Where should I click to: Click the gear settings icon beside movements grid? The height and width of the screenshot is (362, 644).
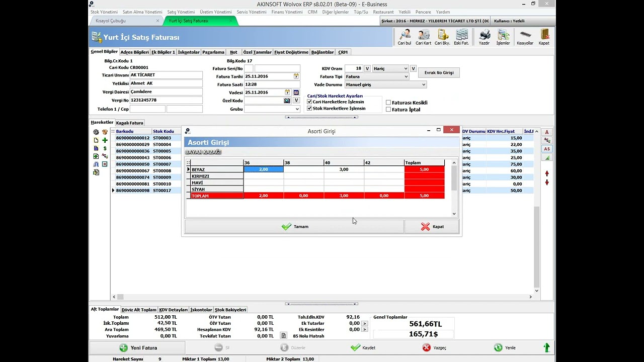(x=96, y=132)
